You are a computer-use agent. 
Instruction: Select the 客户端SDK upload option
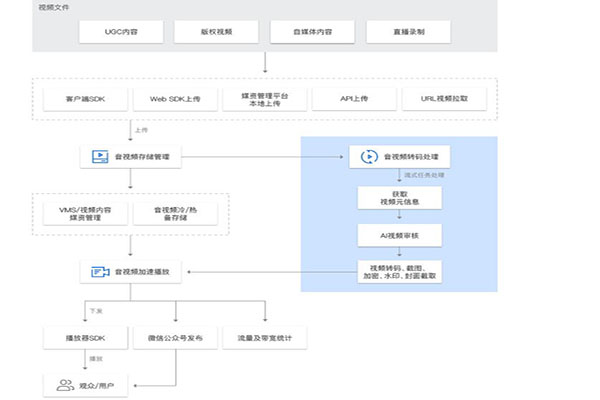[84, 100]
